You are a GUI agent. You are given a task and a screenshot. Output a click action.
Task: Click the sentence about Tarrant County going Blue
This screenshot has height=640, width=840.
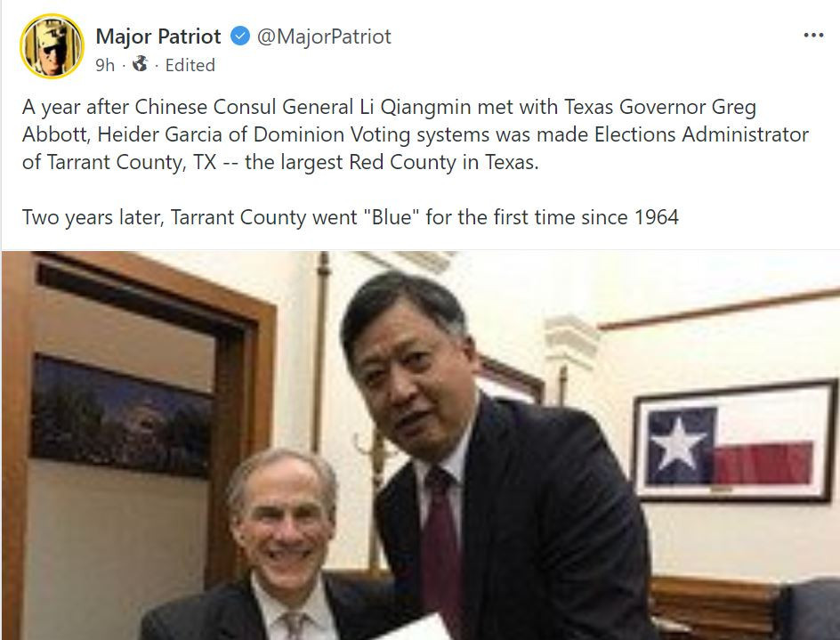pos(351,217)
